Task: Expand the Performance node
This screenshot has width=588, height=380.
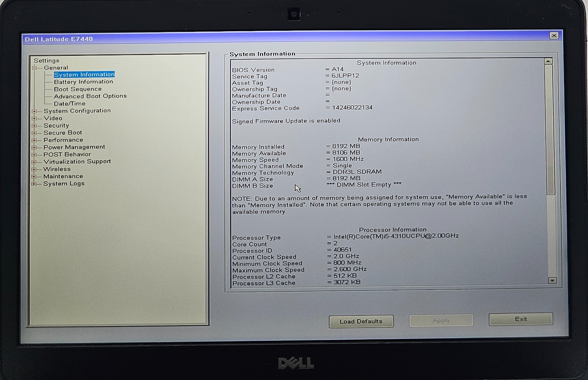Action: point(34,140)
